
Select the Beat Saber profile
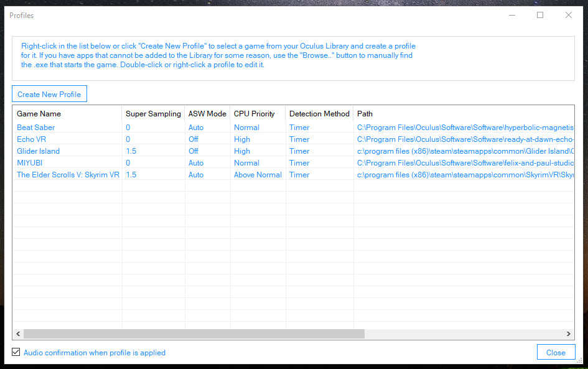pos(36,128)
